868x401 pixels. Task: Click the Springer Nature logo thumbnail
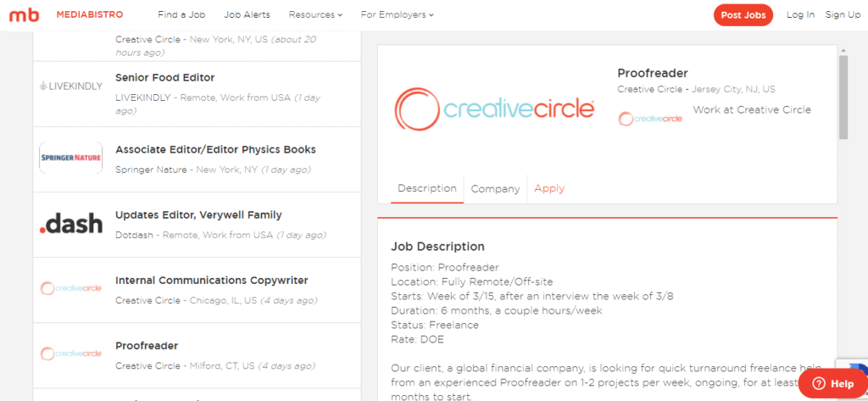tap(70, 157)
